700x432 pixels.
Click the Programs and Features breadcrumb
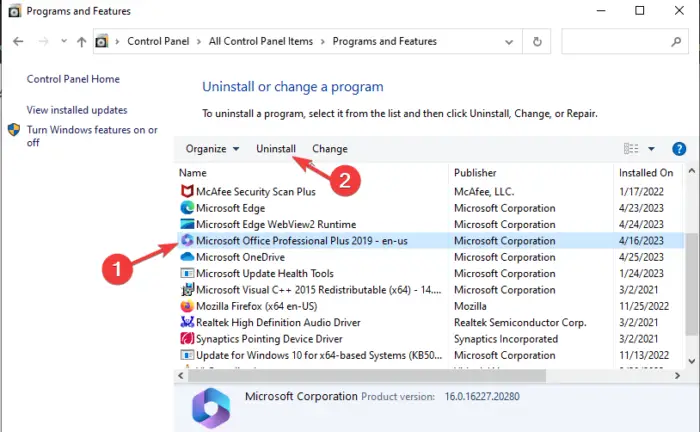[x=384, y=41]
